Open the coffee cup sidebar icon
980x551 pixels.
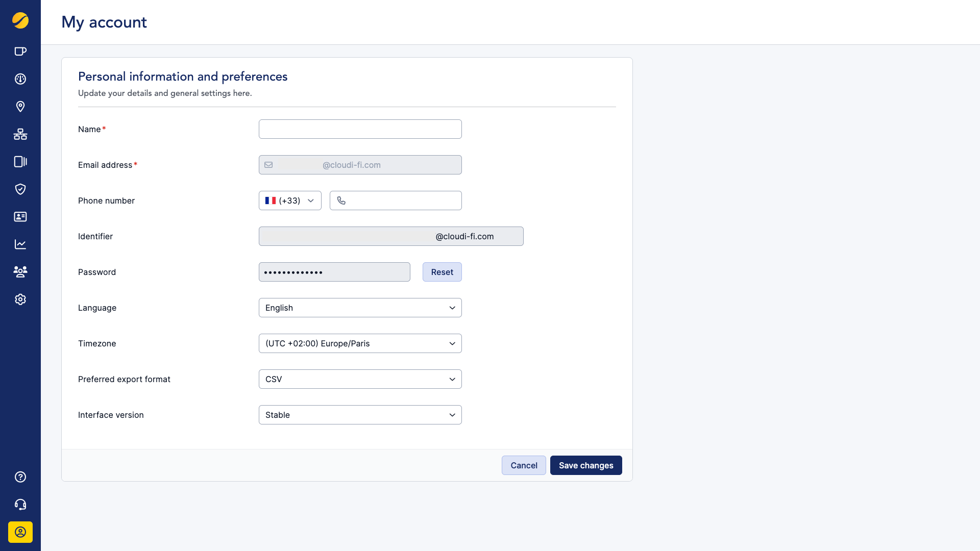click(20, 51)
